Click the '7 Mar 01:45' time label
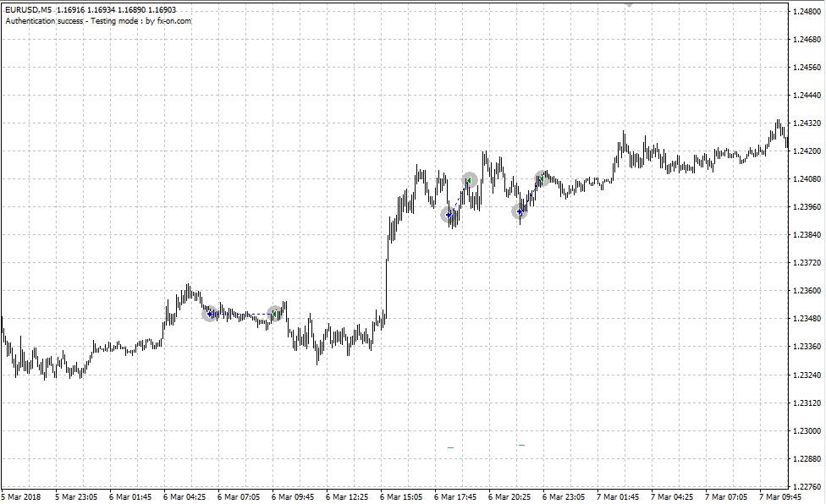Image resolution: width=826 pixels, height=504 pixels. 618,496
